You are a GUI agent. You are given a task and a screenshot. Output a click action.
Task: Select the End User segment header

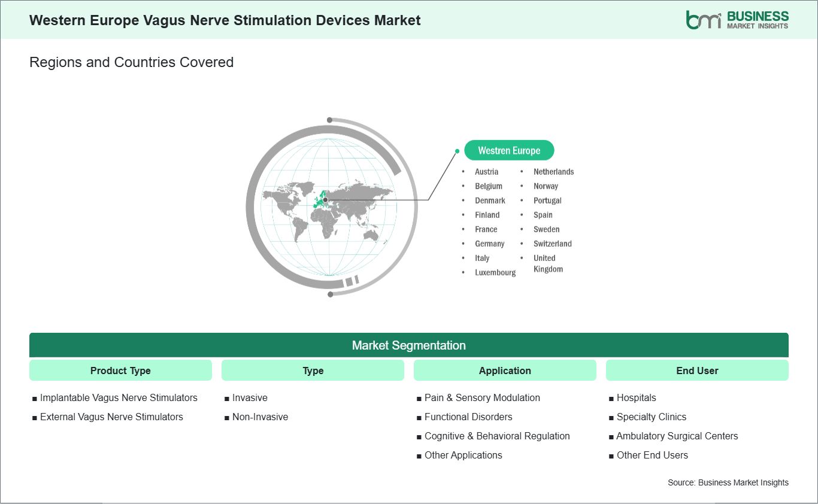point(697,371)
